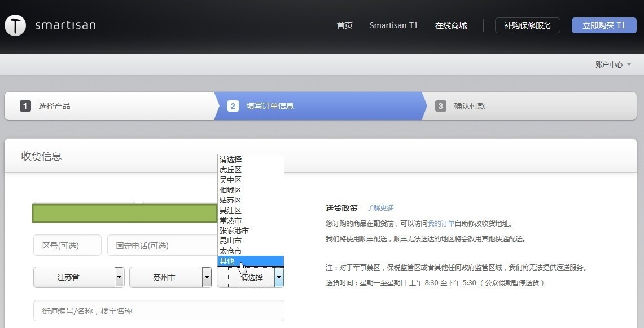
Task: Select 张家港市 from the list
Action: (x=251, y=231)
